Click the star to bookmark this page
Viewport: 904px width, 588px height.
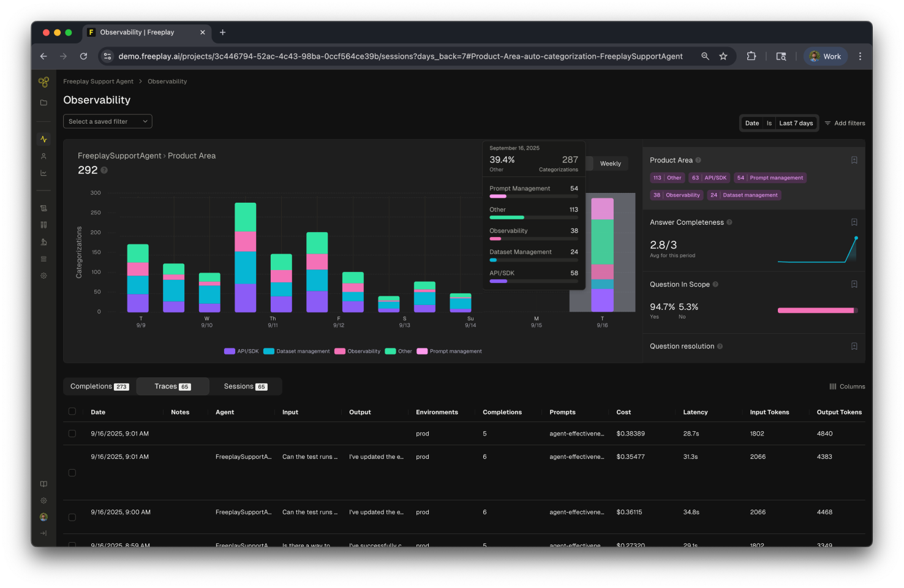tap(723, 56)
